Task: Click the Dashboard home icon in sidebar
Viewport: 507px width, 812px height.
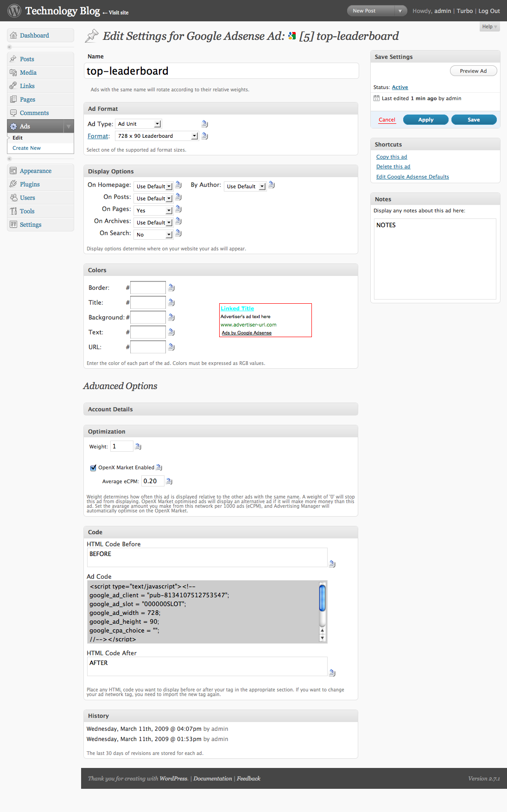Action: pyautogui.click(x=13, y=36)
